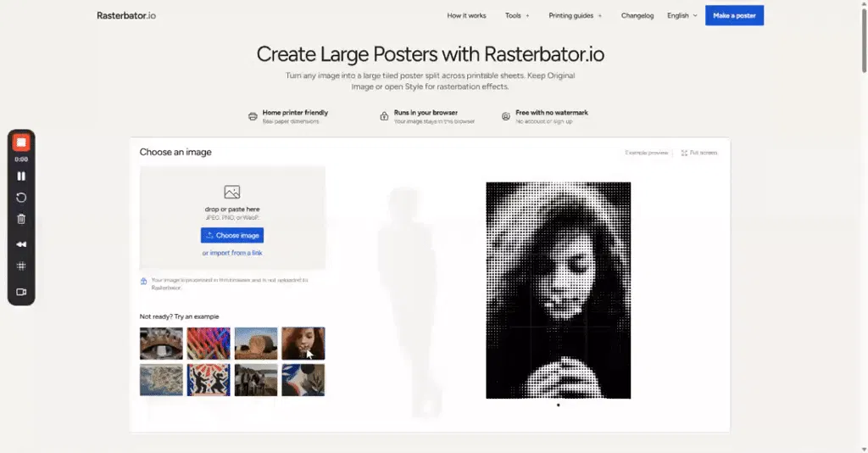Select the eye sculpture example thumbnail

pyautogui.click(x=161, y=344)
